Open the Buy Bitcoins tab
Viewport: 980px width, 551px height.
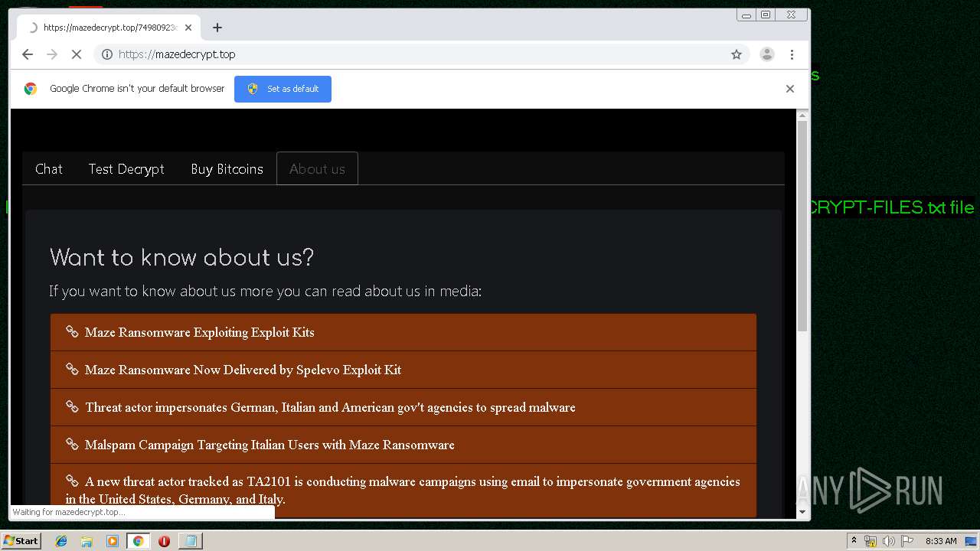(227, 169)
